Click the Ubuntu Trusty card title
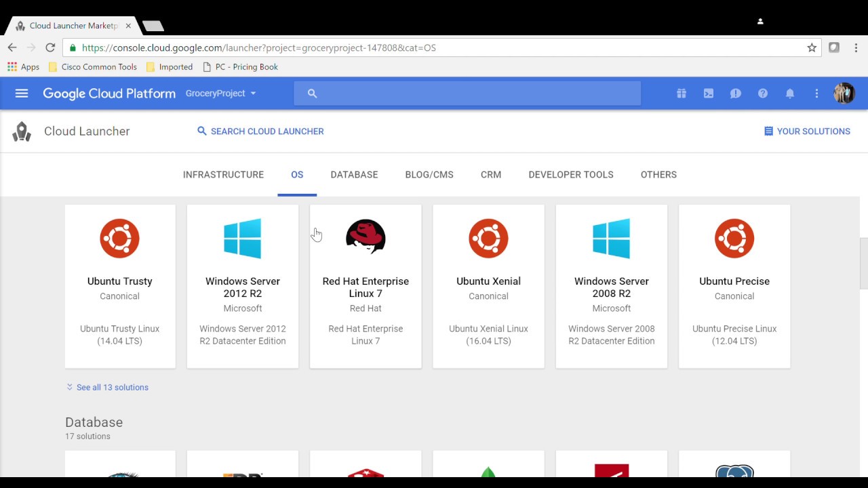 [120, 281]
